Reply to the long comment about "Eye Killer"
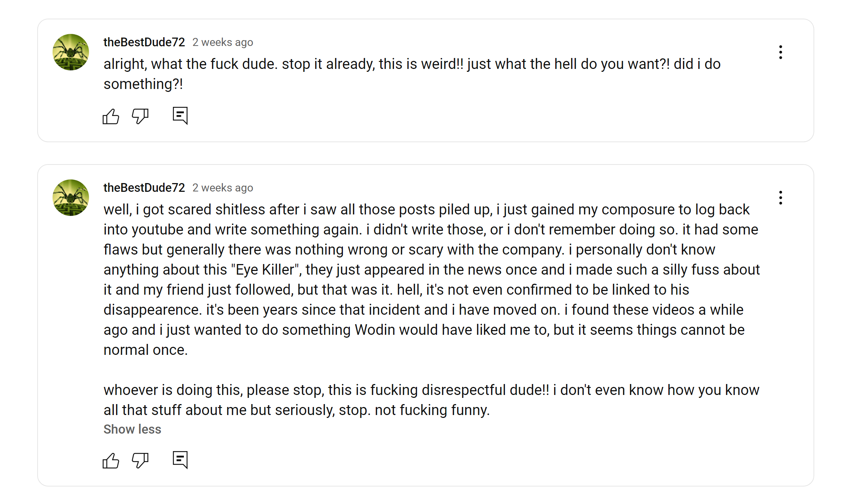Image resolution: width=846 pixels, height=504 pixels. tap(180, 460)
